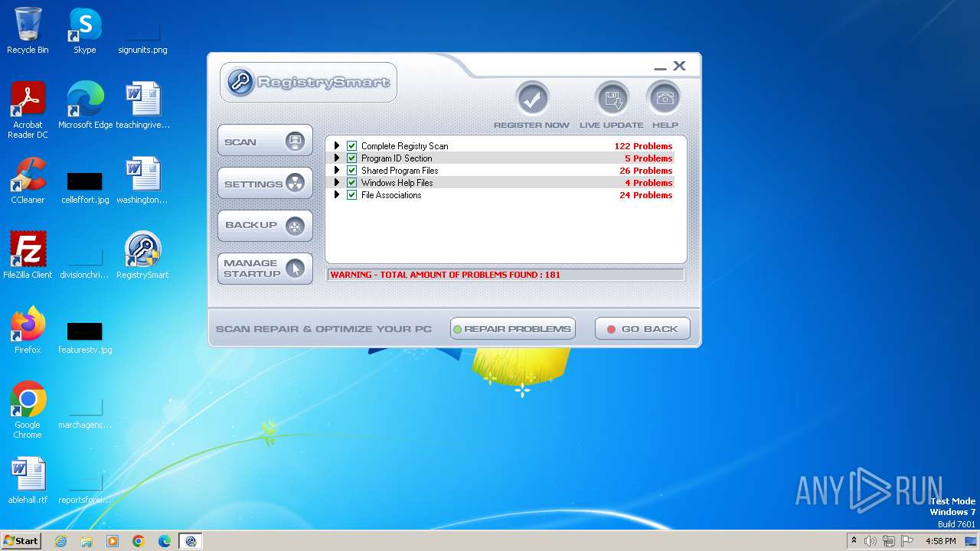Screen dimensions: 980x551
Task: Uncheck Complete Registry Scan checkbox
Action: [352, 145]
